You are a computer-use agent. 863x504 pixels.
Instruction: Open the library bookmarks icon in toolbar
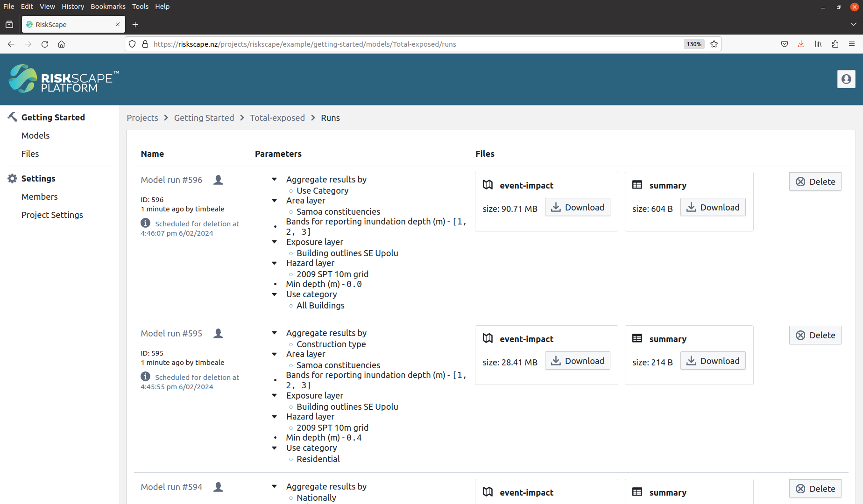pyautogui.click(x=818, y=44)
